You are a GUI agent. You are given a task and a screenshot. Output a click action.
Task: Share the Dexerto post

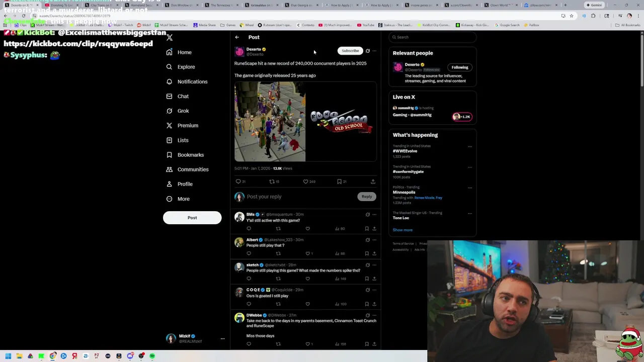(373, 182)
